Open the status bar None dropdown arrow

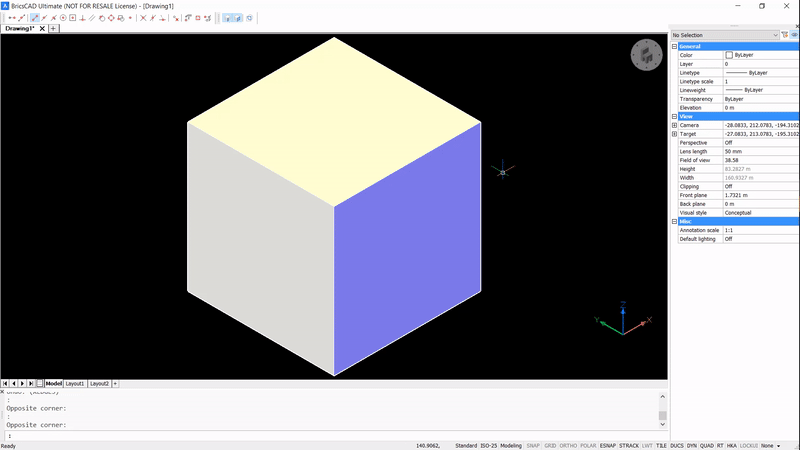tap(779, 446)
